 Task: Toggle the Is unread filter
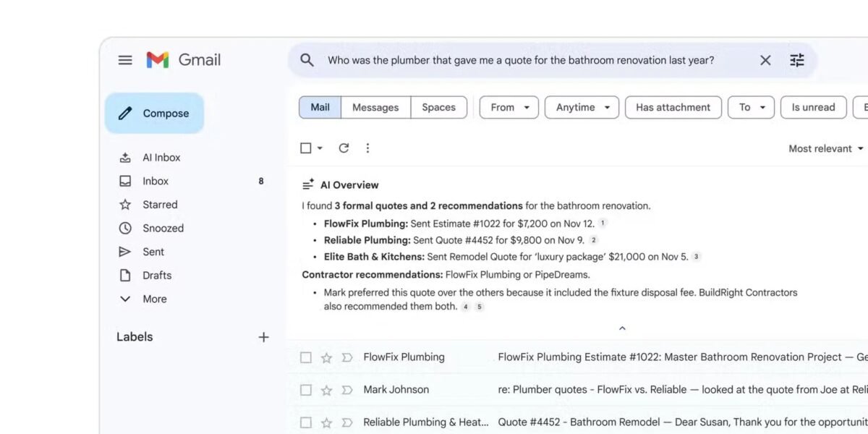813,107
